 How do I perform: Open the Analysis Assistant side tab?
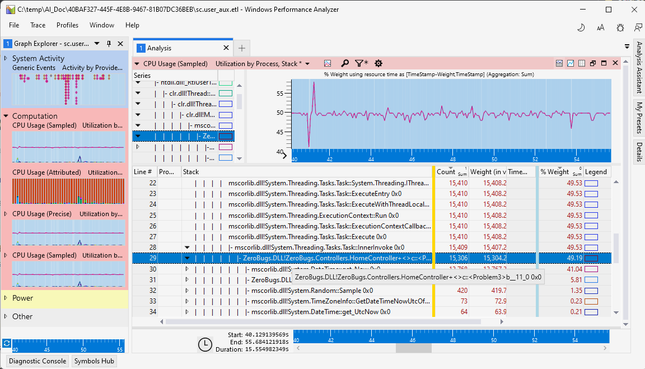click(639, 67)
